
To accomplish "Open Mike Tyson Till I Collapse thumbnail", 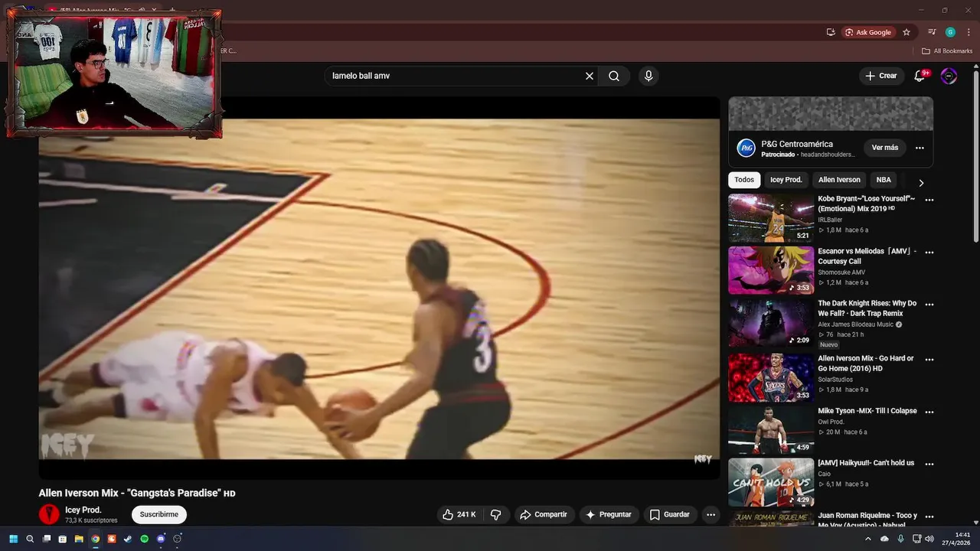I will (x=771, y=430).
